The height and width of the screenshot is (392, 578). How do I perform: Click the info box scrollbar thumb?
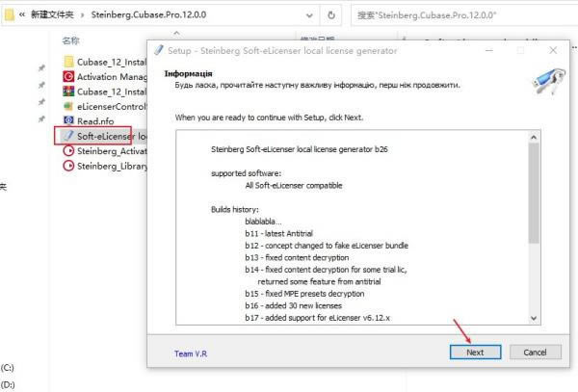534,193
